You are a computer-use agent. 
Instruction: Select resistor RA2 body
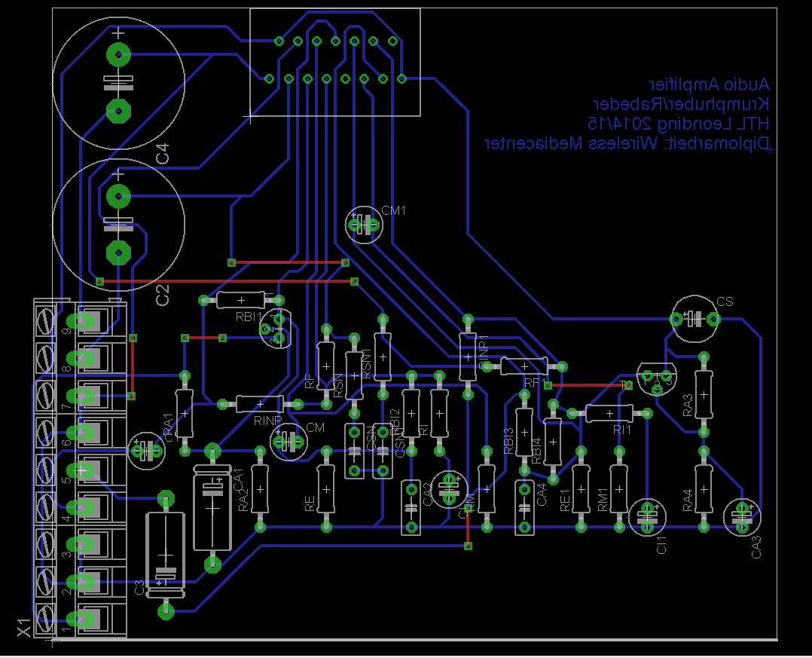click(260, 489)
